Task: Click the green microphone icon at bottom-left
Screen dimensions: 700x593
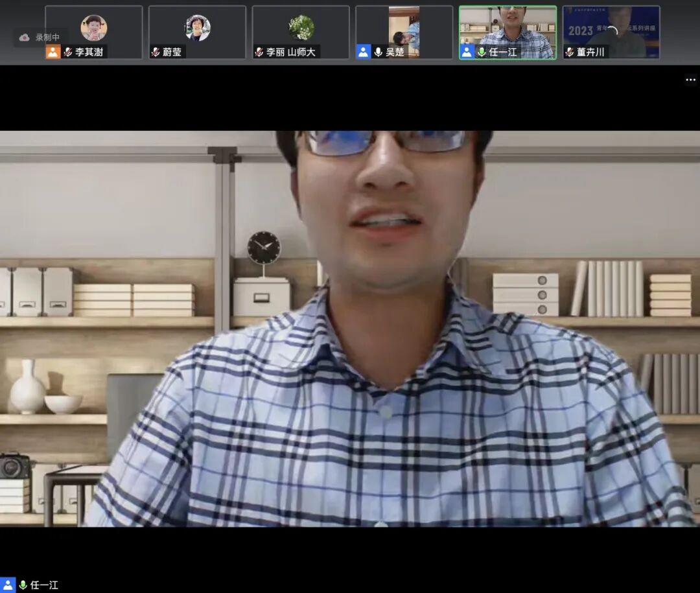Action: [23, 585]
